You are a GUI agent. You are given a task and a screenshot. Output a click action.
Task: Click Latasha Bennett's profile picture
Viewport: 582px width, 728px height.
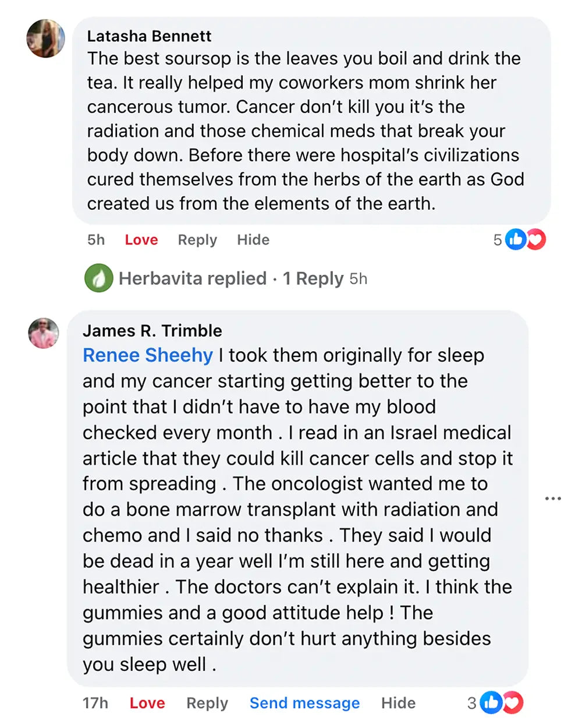click(45, 38)
